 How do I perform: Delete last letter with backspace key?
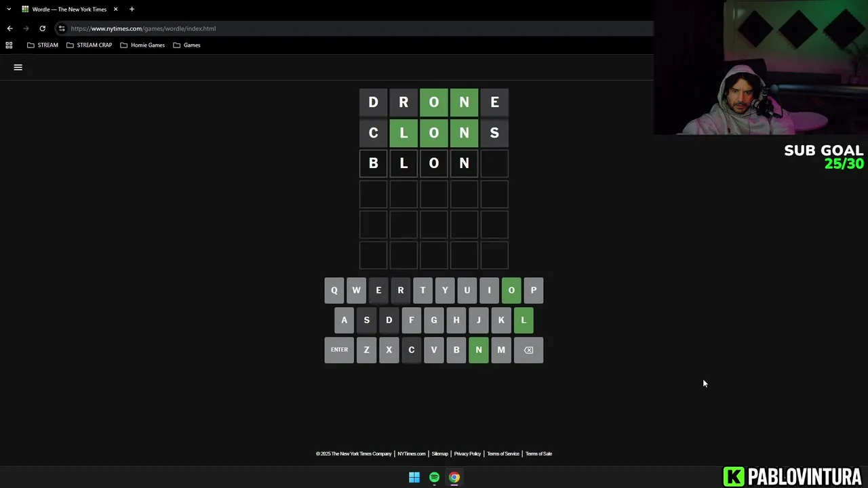click(x=528, y=350)
